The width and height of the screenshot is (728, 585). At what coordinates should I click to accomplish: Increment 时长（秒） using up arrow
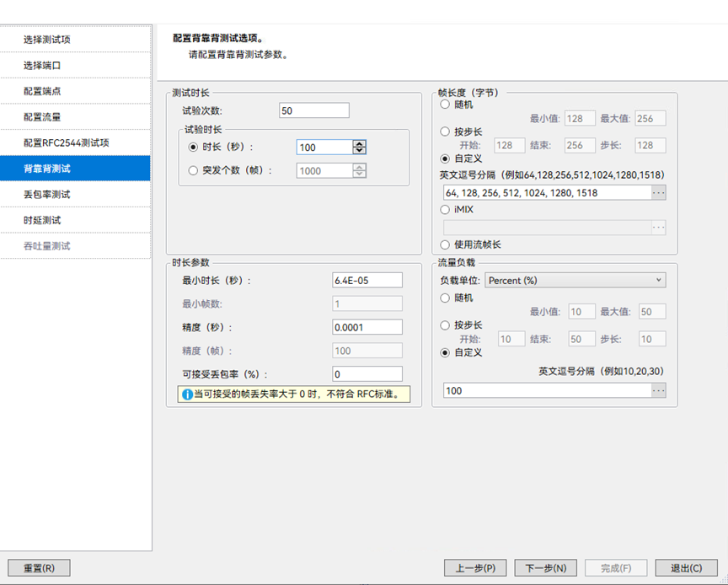point(358,142)
